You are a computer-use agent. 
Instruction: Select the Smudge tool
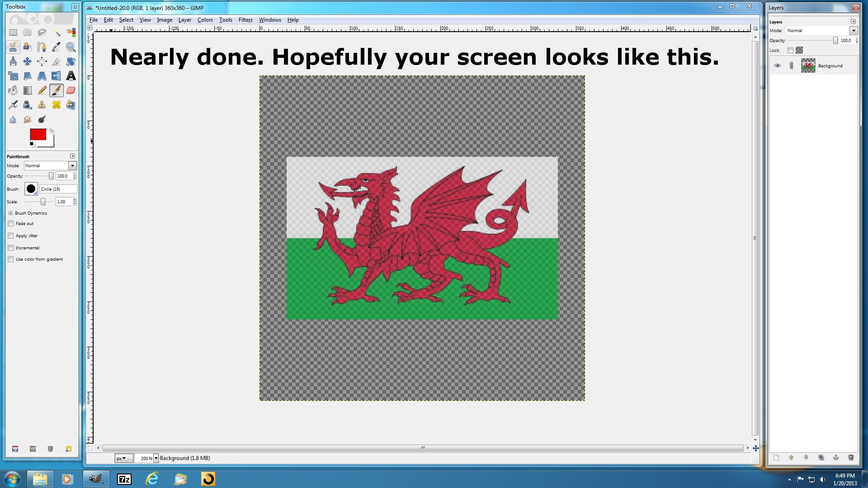pos(28,119)
